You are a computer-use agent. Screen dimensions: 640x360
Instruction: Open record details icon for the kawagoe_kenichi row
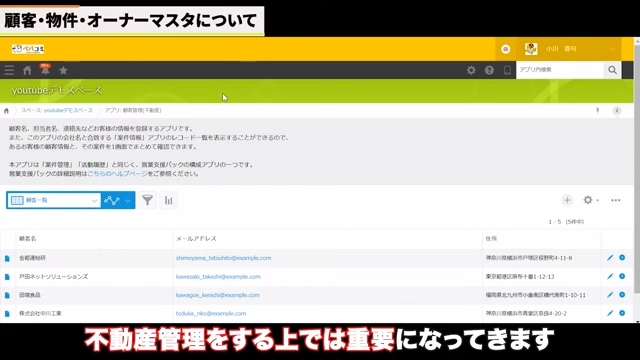(x=7, y=295)
